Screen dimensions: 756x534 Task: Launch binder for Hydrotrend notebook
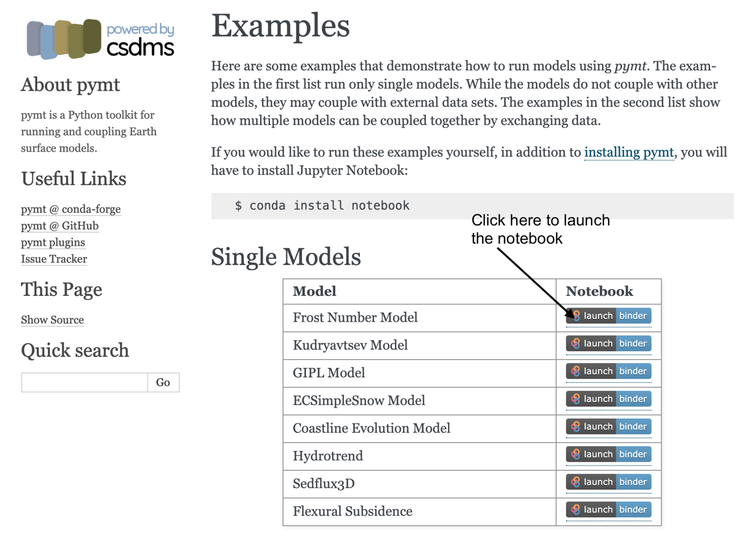pos(608,454)
